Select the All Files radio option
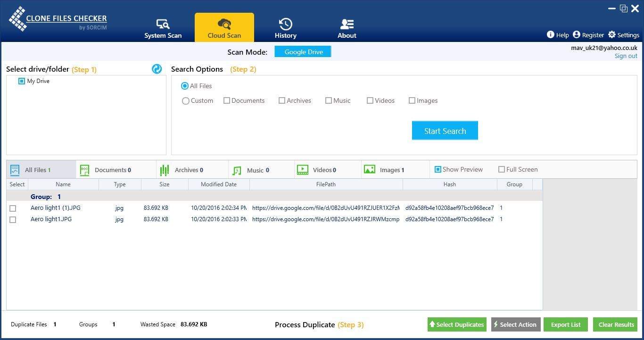This screenshot has height=340, width=644. [185, 86]
